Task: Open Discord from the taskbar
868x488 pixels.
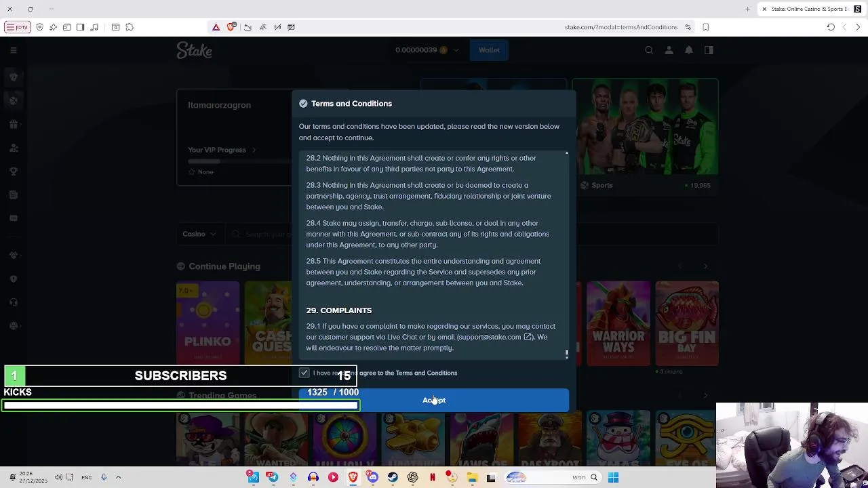Action: coord(372,477)
